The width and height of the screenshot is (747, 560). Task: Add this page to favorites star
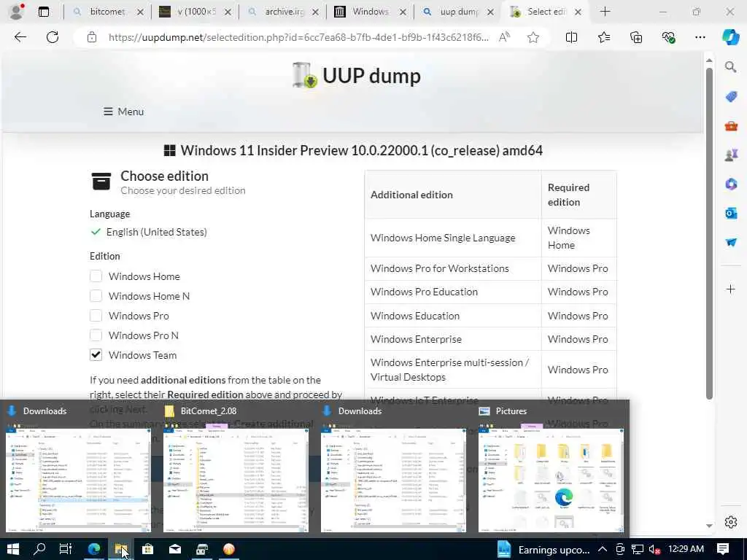pos(533,37)
